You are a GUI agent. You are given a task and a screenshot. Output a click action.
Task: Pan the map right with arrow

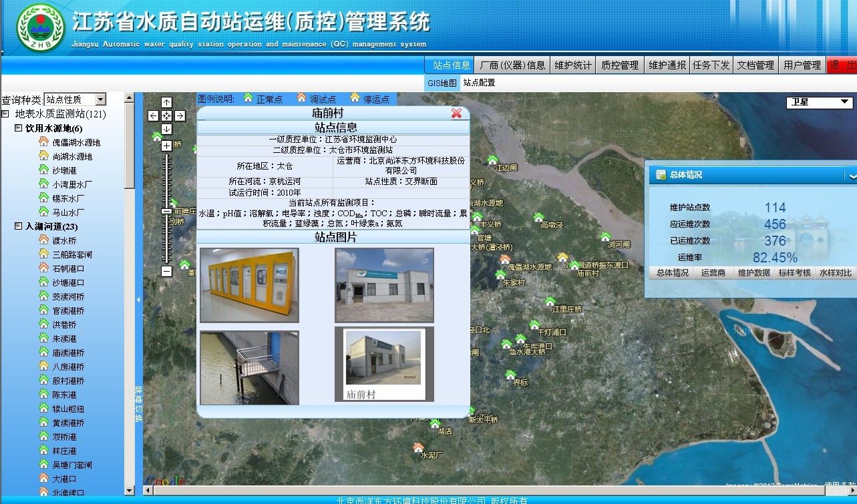click(x=180, y=115)
